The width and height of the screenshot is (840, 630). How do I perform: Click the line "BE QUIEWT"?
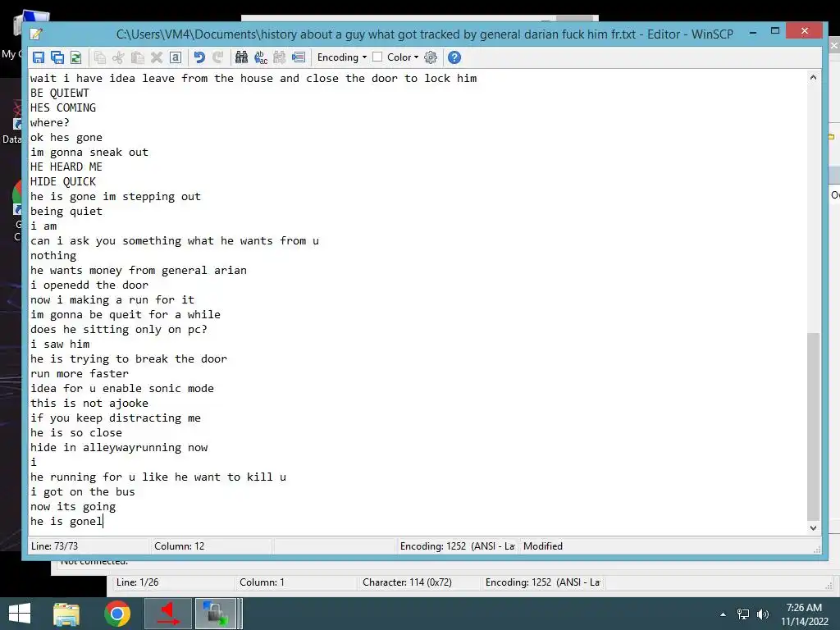[60, 94]
